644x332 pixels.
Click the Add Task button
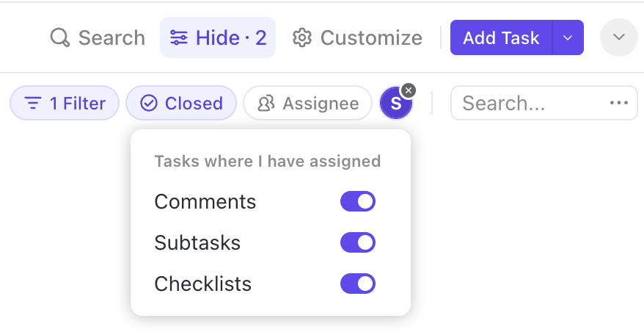click(501, 37)
